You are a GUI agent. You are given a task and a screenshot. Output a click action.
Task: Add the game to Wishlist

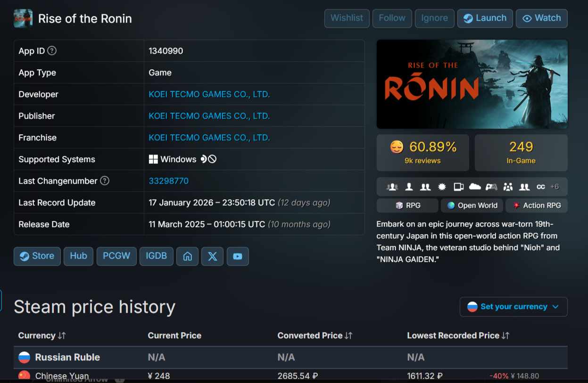coord(347,18)
